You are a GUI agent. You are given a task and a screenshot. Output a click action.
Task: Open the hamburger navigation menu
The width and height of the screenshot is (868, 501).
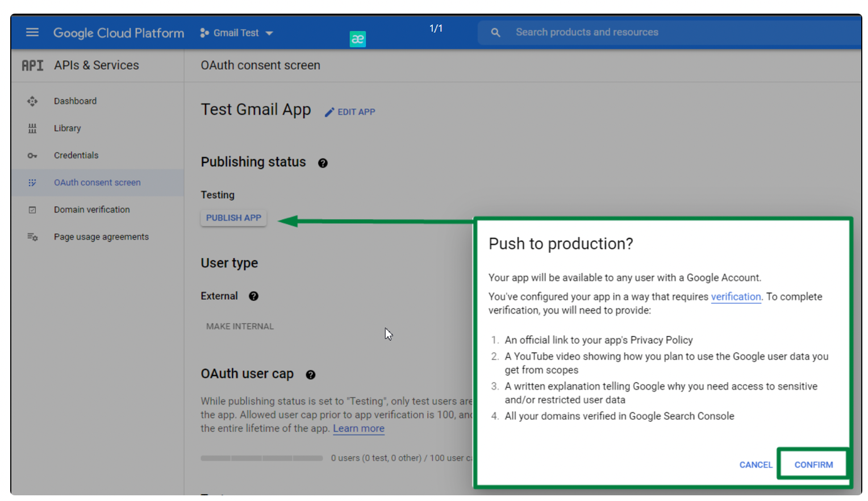point(32,32)
